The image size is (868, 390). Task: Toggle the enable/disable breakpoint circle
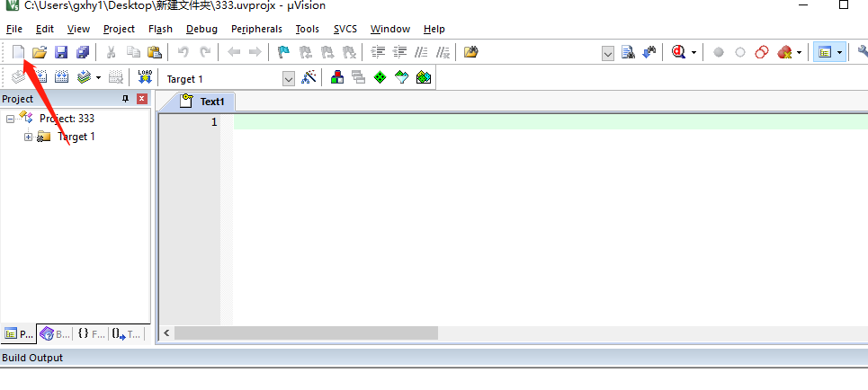[740, 52]
